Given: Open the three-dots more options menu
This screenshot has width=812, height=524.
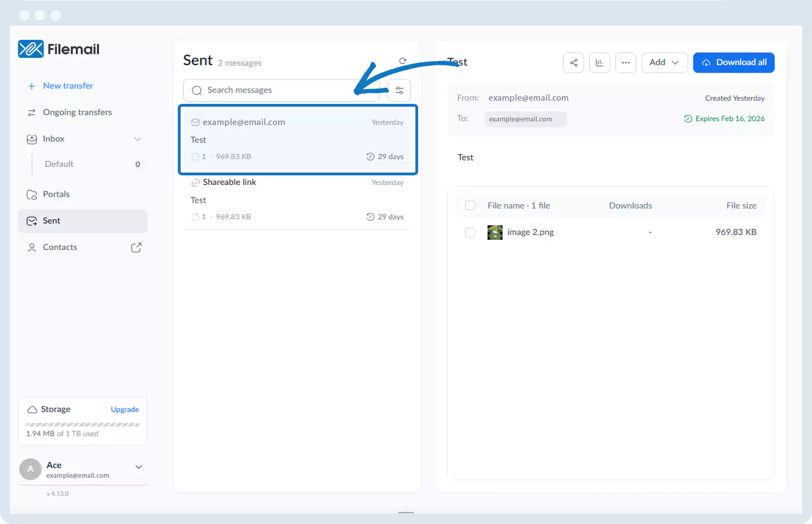Looking at the screenshot, I should coord(626,63).
